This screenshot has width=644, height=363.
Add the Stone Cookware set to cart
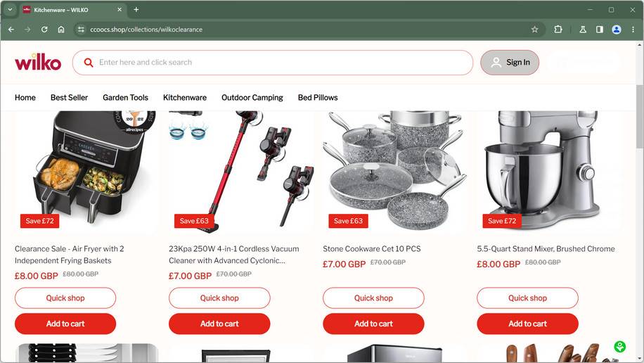[x=373, y=324]
